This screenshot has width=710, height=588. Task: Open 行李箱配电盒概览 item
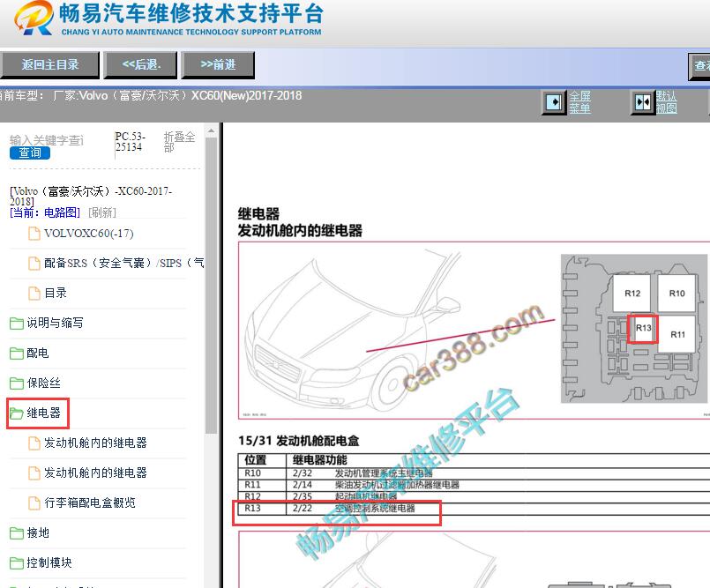click(90, 502)
